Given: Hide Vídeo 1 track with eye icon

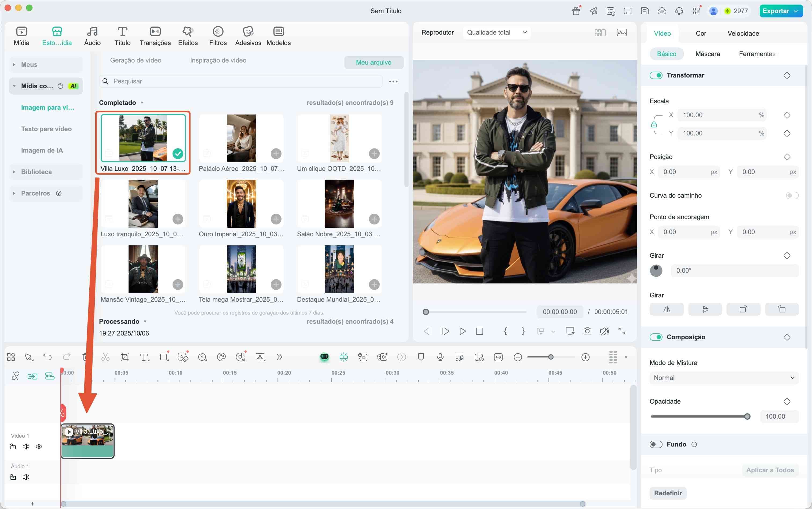Looking at the screenshot, I should click(x=39, y=447).
